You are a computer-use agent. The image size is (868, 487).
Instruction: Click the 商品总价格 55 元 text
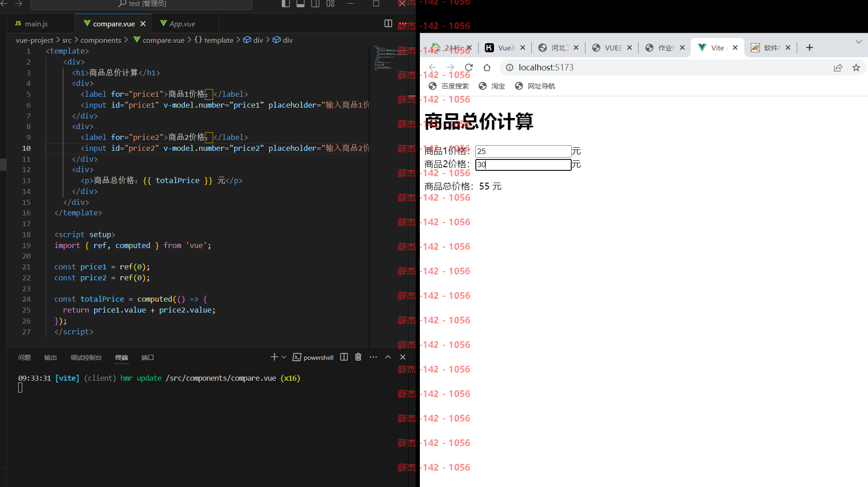(x=463, y=186)
